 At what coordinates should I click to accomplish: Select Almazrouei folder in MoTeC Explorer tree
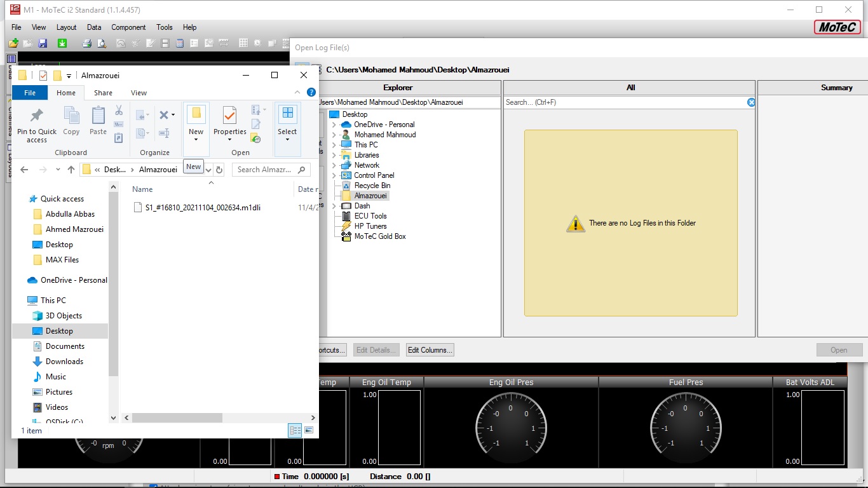coord(371,196)
